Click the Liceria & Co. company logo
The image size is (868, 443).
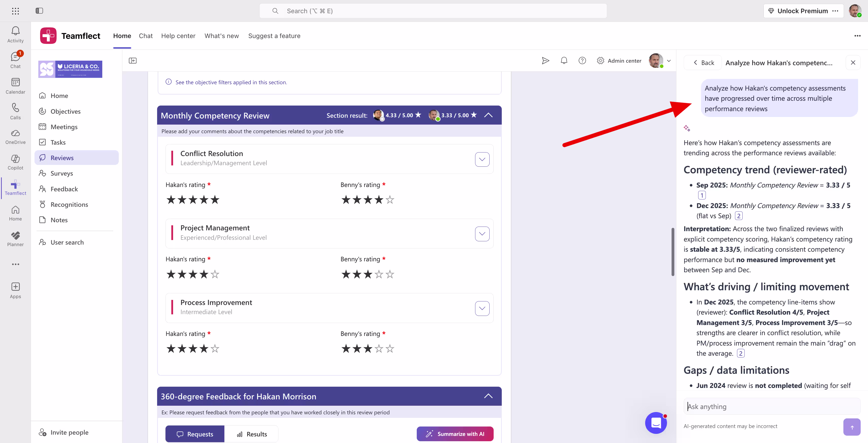[x=70, y=69]
